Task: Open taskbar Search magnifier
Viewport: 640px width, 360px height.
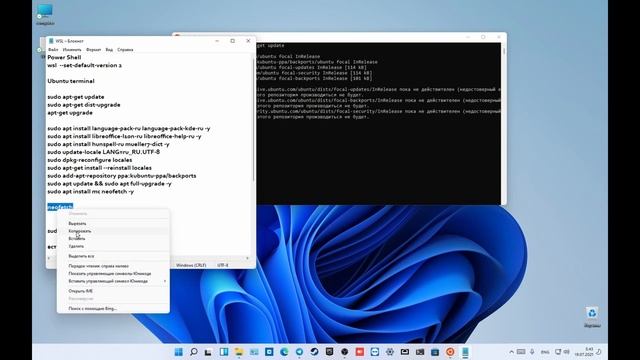Action: click(193, 352)
